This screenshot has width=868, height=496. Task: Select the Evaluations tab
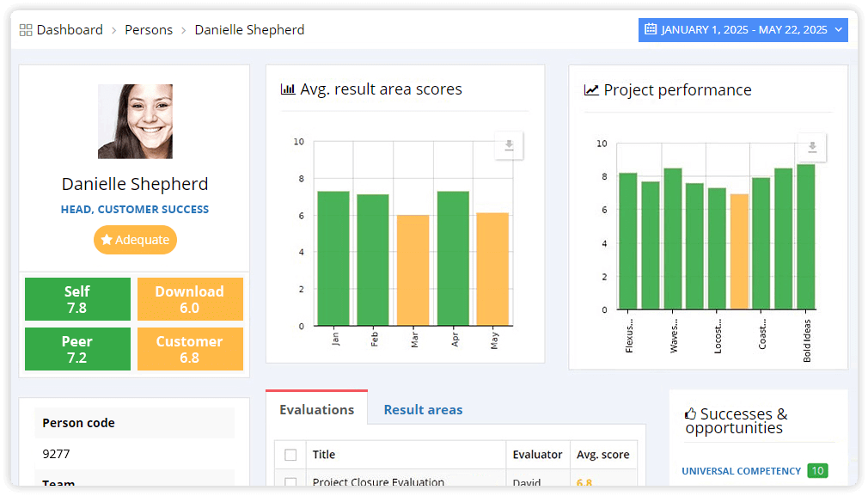tap(316, 410)
